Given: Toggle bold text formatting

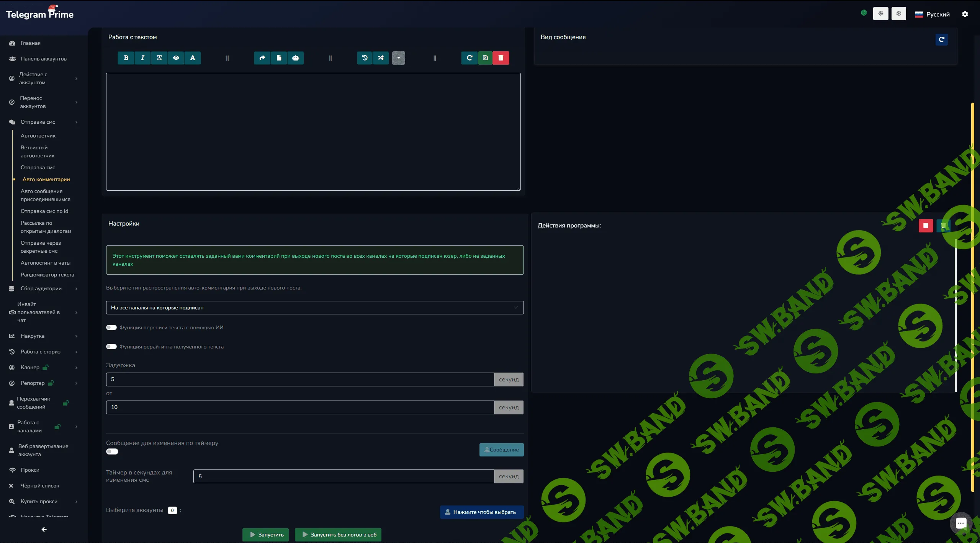Looking at the screenshot, I should [126, 58].
